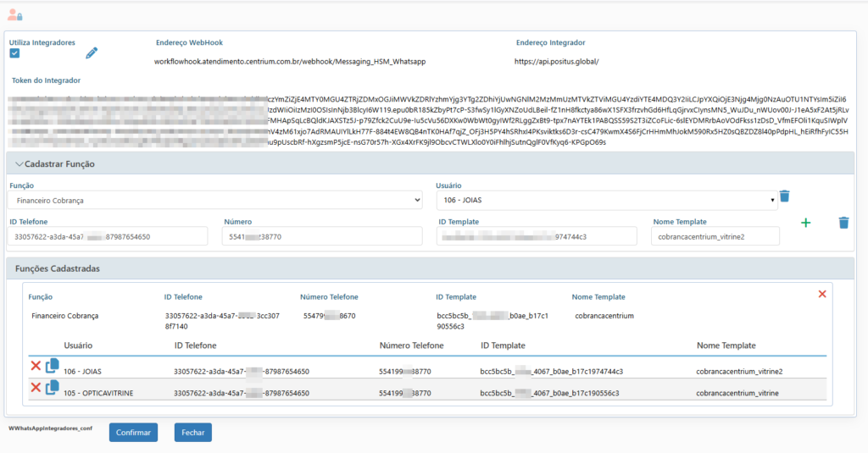Click into the ID Telefone input field
868x453 pixels.
coord(108,236)
